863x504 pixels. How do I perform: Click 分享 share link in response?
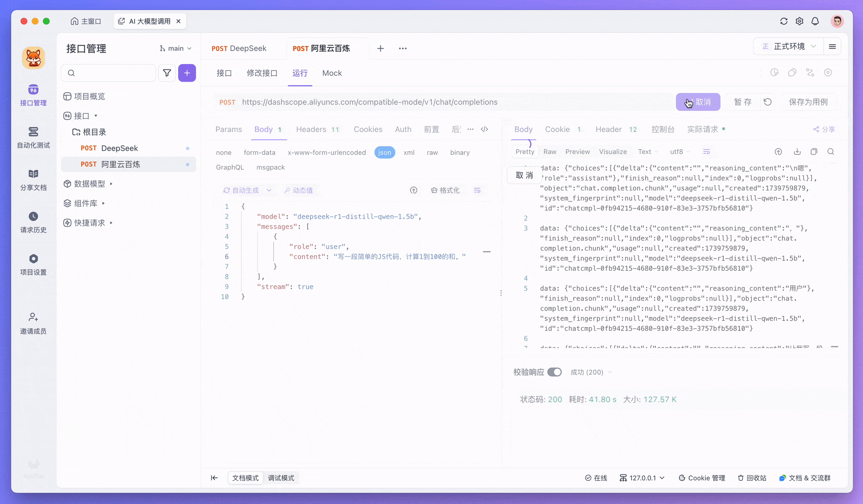[x=824, y=129]
